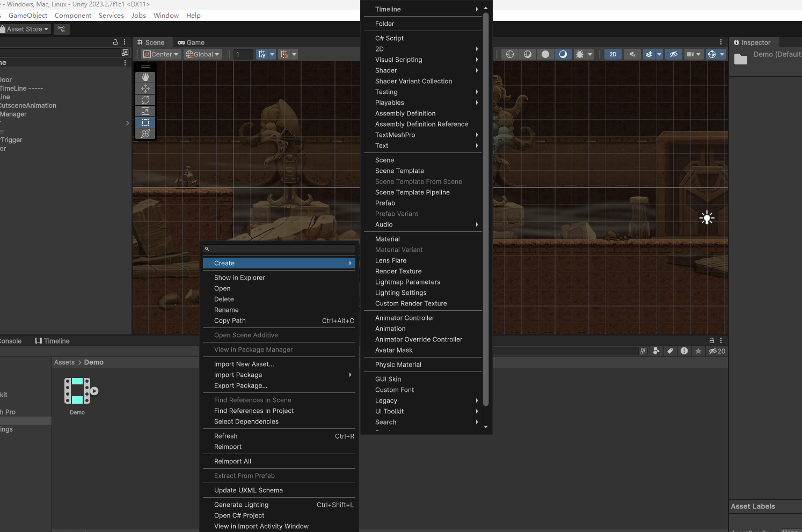802x532 pixels.
Task: Toggle Project panel lock
Action: [x=712, y=340]
